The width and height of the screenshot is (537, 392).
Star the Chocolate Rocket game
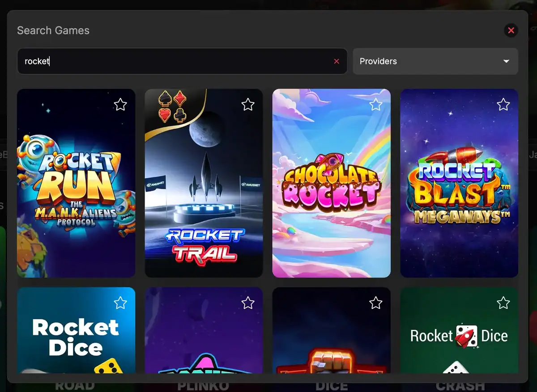coord(375,105)
